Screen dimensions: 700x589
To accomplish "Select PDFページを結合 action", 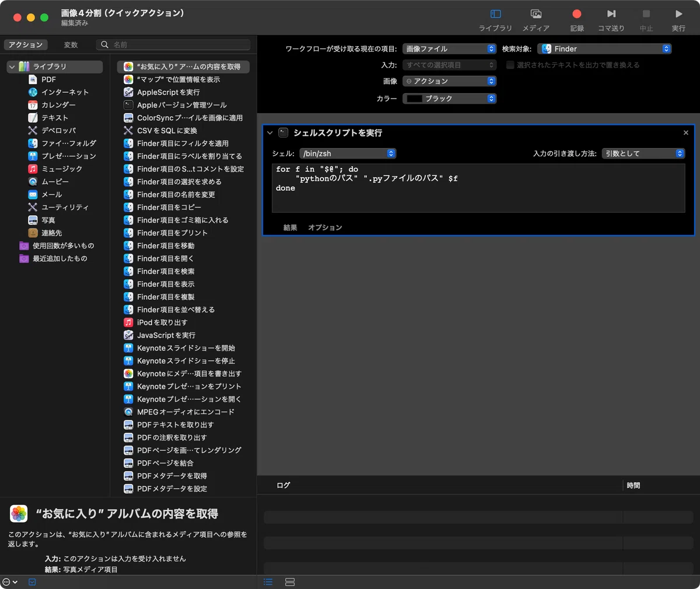I will [183, 463].
